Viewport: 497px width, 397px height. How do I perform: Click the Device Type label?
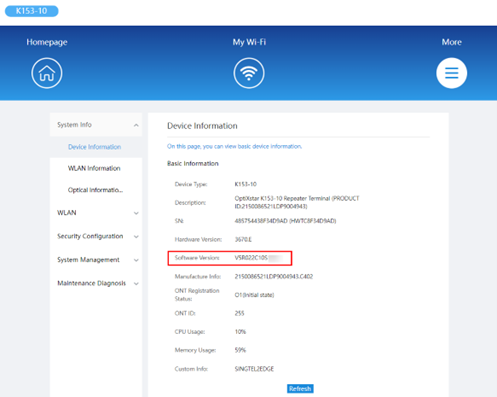[x=191, y=184]
